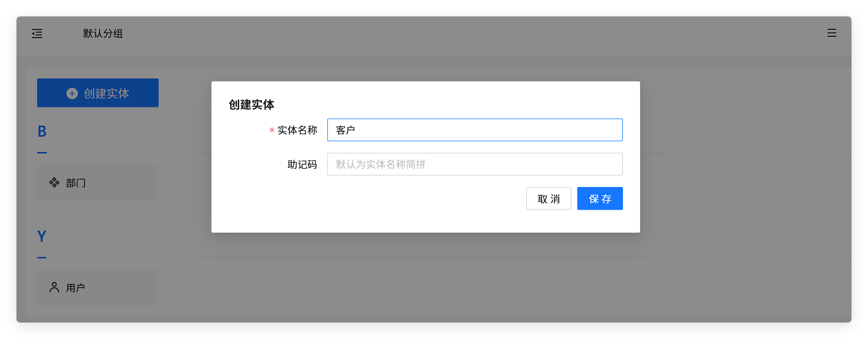Jump to the B letter section heading
The width and height of the screenshot is (868, 339).
coord(42,131)
